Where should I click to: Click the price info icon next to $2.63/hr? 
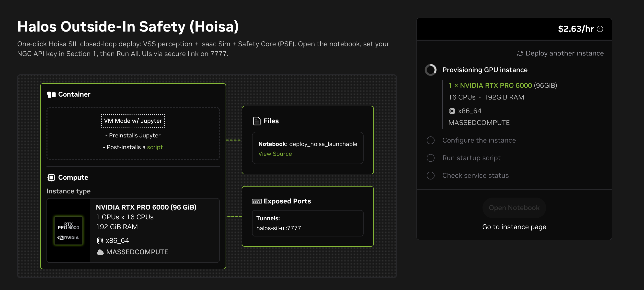[600, 29]
